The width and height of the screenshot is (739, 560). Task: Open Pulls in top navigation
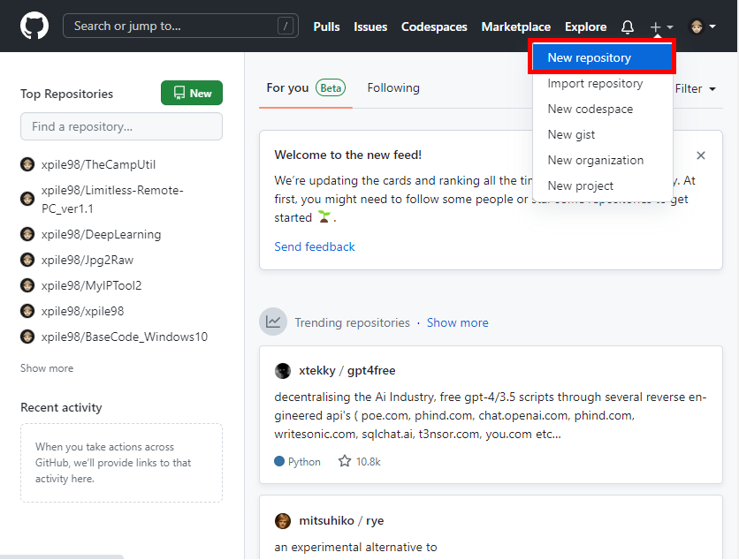326,26
